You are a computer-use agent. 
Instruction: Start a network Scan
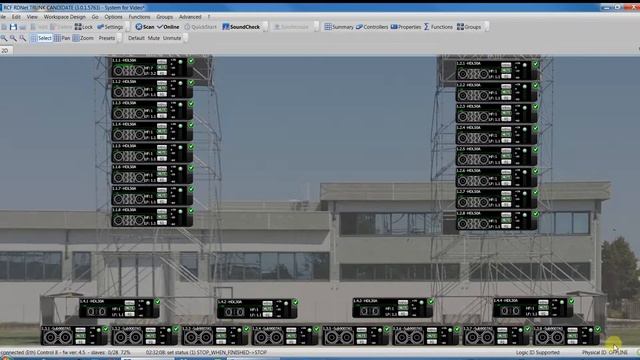click(x=145, y=27)
